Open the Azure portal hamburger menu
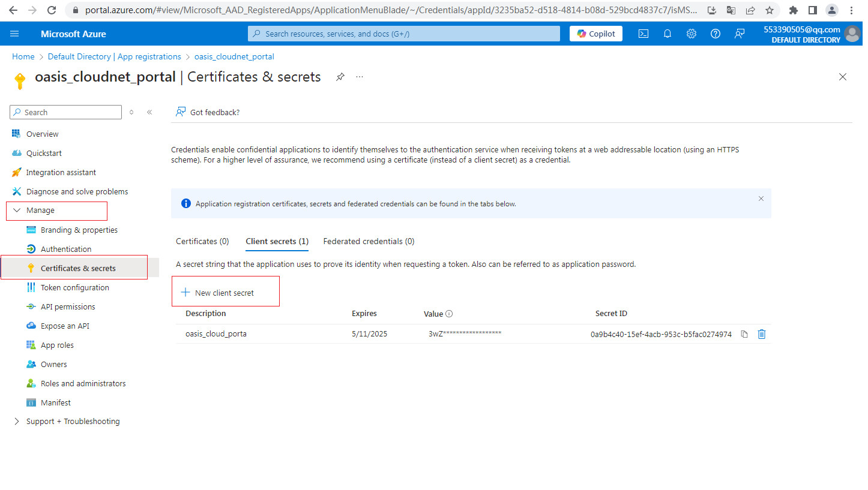 (14, 34)
